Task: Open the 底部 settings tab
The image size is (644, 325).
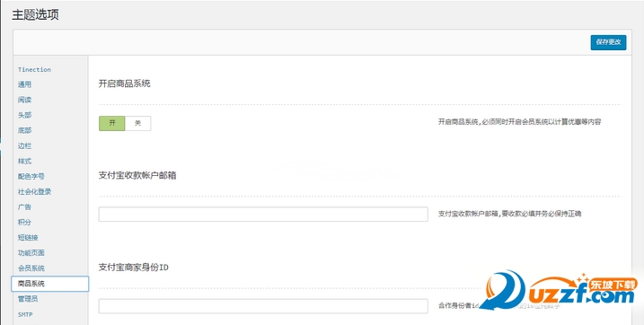Action: [24, 130]
